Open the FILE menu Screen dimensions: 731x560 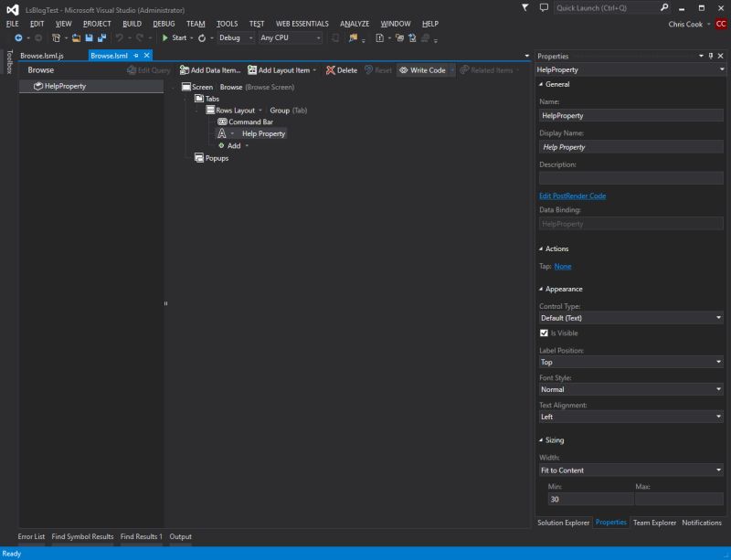click(13, 24)
